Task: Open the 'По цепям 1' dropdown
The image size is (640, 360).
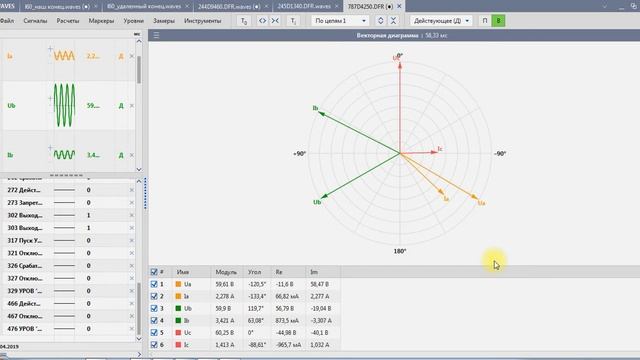Action: pos(340,21)
